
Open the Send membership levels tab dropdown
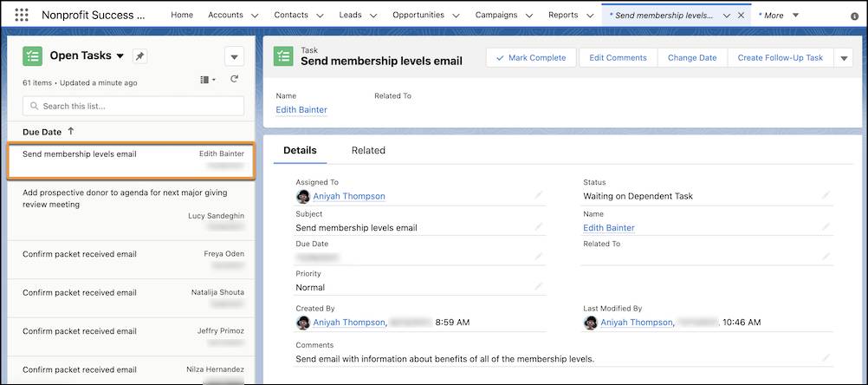click(x=727, y=16)
